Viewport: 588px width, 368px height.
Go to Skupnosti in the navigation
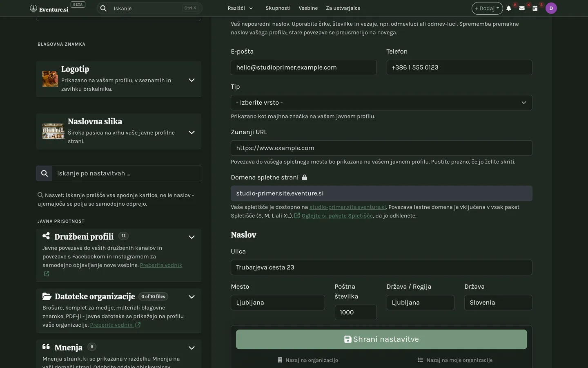(x=278, y=8)
